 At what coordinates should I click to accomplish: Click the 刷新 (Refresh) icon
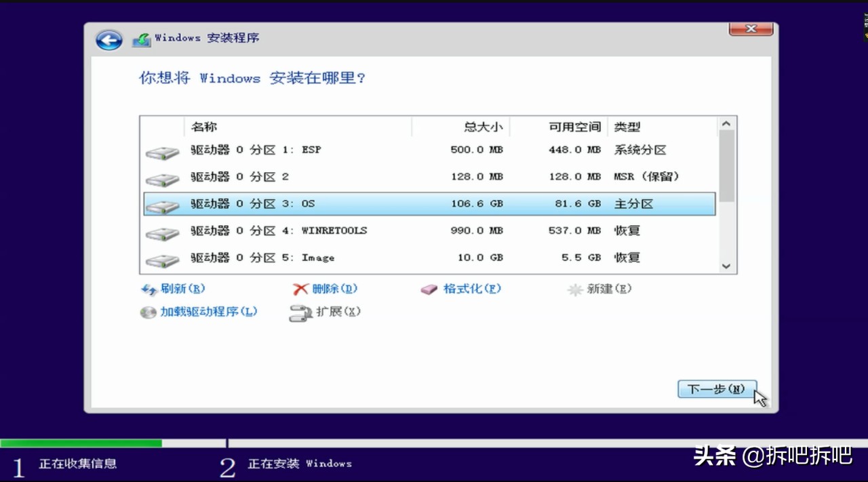pos(150,289)
